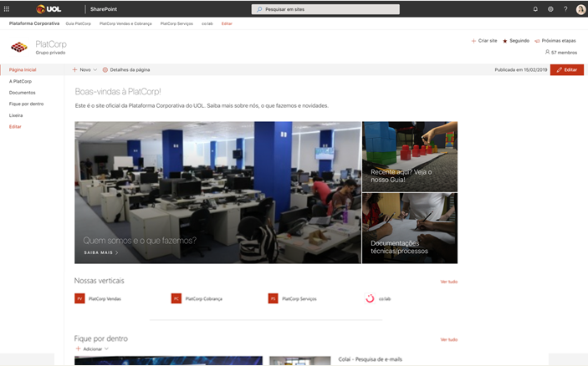The image size is (588, 366).
Task: Click the Quem somos e o que fazemos? heading
Action: (140, 240)
